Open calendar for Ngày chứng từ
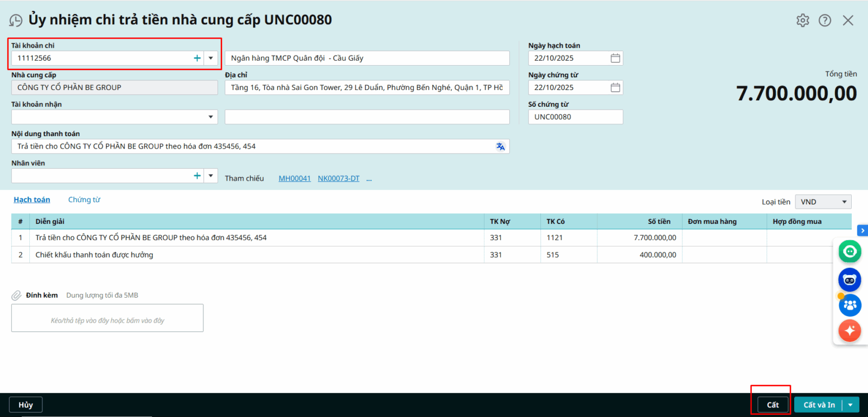 615,87
